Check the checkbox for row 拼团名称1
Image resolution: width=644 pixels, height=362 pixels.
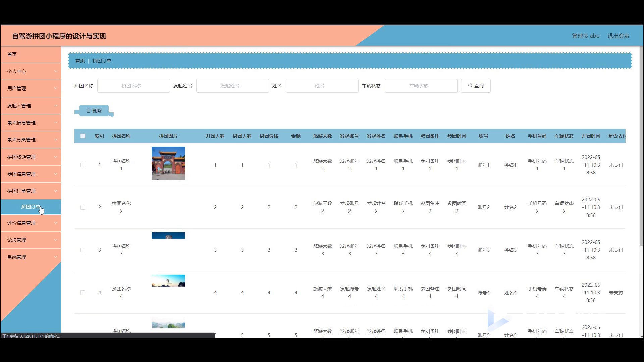tap(83, 165)
